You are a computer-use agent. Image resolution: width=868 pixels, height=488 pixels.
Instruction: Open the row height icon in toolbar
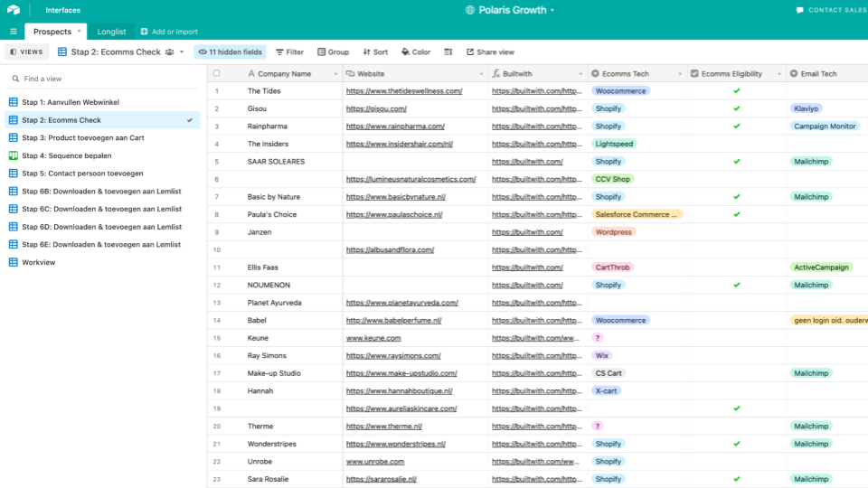(448, 52)
